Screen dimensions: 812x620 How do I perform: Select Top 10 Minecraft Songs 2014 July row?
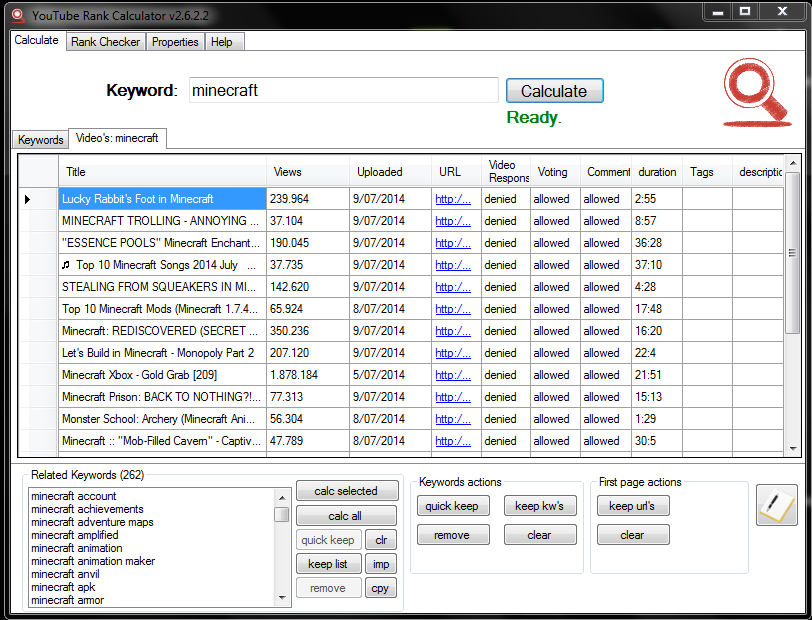click(x=162, y=265)
